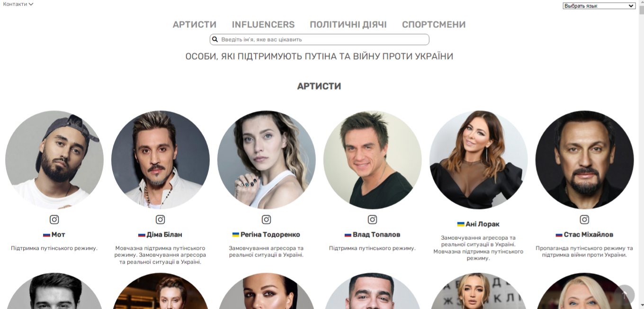Open the СПОРТСМЕНИ category

(434, 25)
